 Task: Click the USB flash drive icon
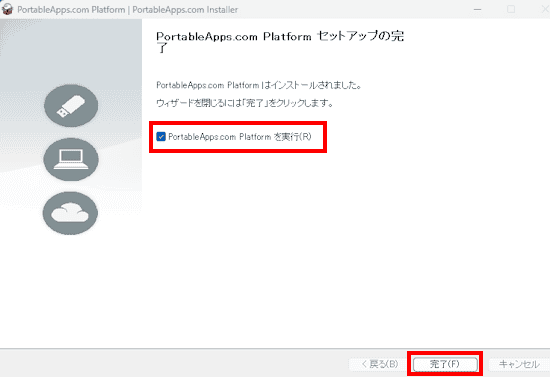[71, 106]
